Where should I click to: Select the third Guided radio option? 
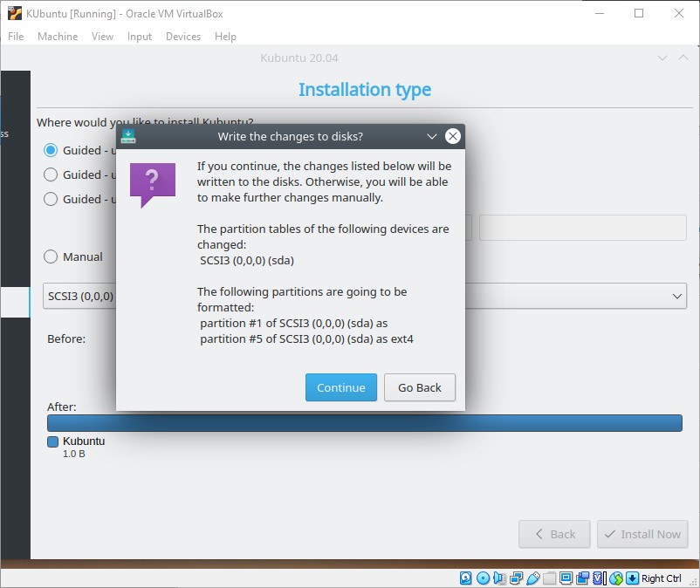click(x=51, y=199)
